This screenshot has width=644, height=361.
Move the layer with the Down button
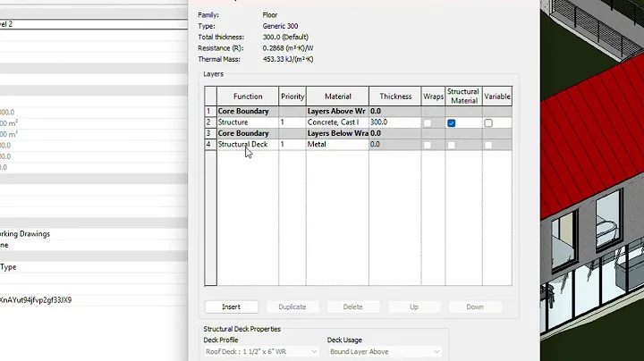[x=475, y=306]
